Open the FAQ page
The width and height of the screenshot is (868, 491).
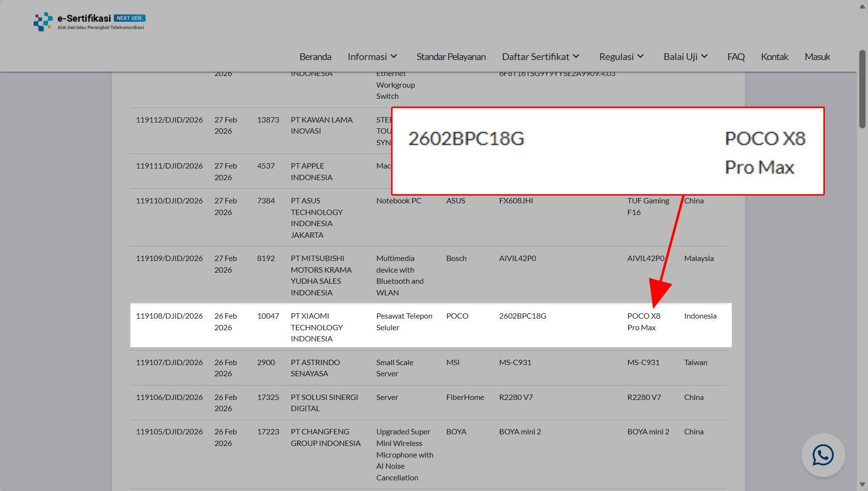coord(736,57)
